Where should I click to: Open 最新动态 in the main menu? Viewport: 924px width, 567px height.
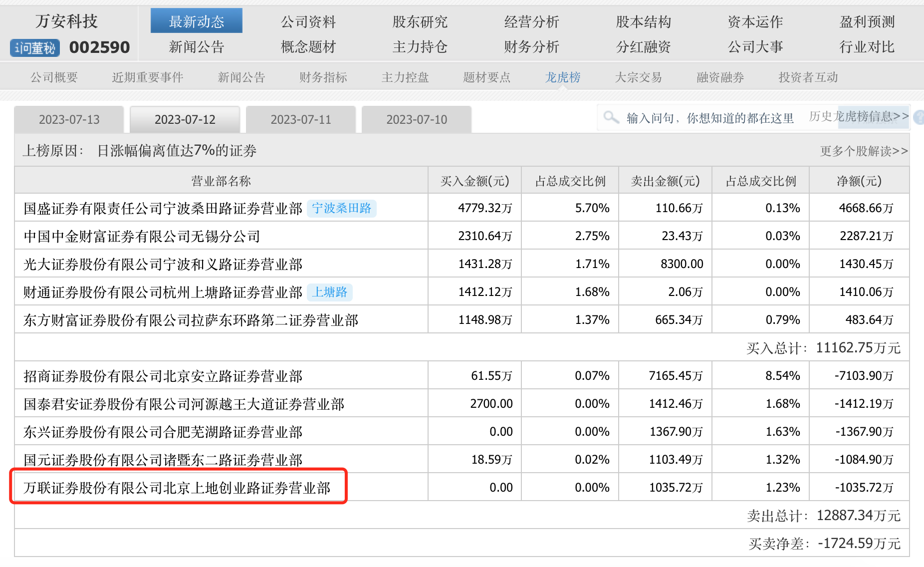tap(197, 21)
